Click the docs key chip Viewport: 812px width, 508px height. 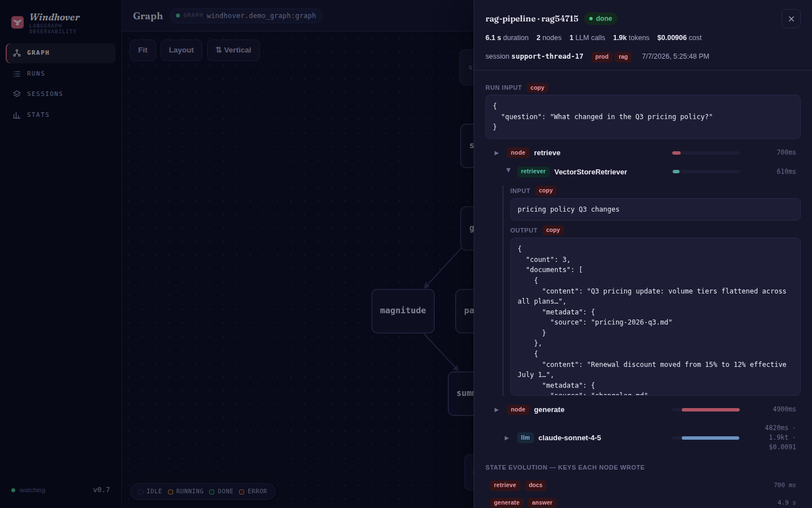[x=536, y=485]
